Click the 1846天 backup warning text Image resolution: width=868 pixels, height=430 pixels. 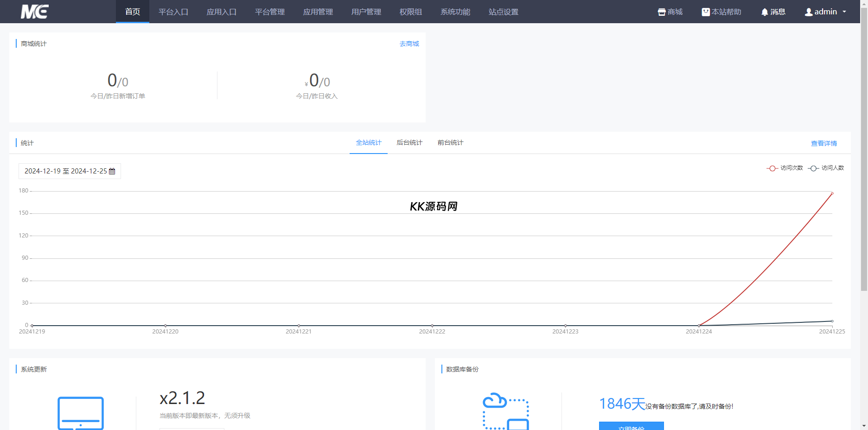[666, 404]
